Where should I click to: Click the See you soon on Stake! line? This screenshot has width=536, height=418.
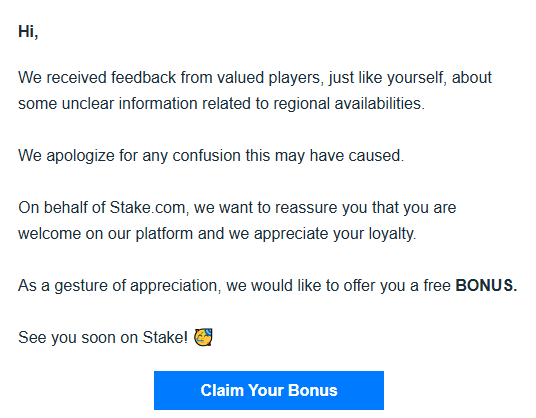coord(103,337)
